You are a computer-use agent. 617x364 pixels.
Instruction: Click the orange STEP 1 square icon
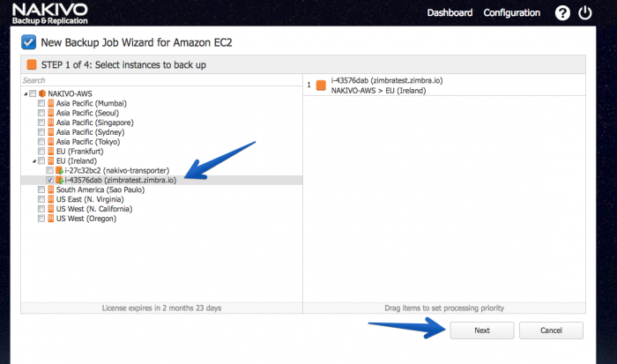pyautogui.click(x=32, y=64)
